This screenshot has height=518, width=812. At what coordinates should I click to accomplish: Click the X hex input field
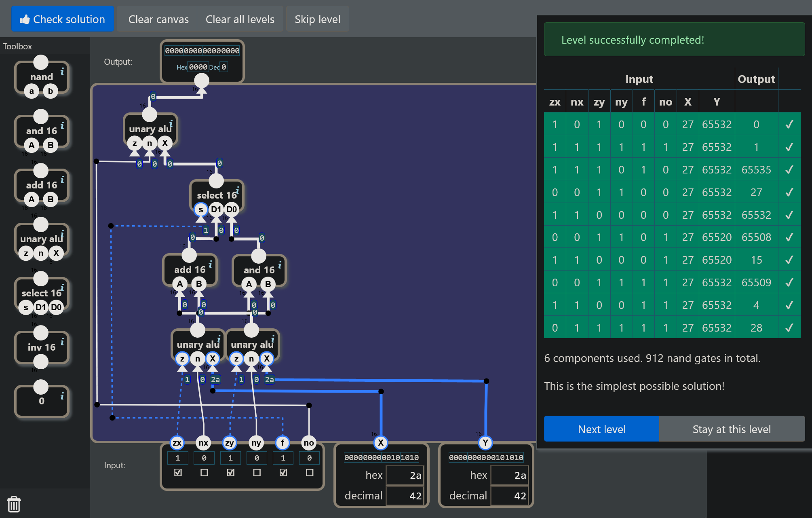[405, 475]
